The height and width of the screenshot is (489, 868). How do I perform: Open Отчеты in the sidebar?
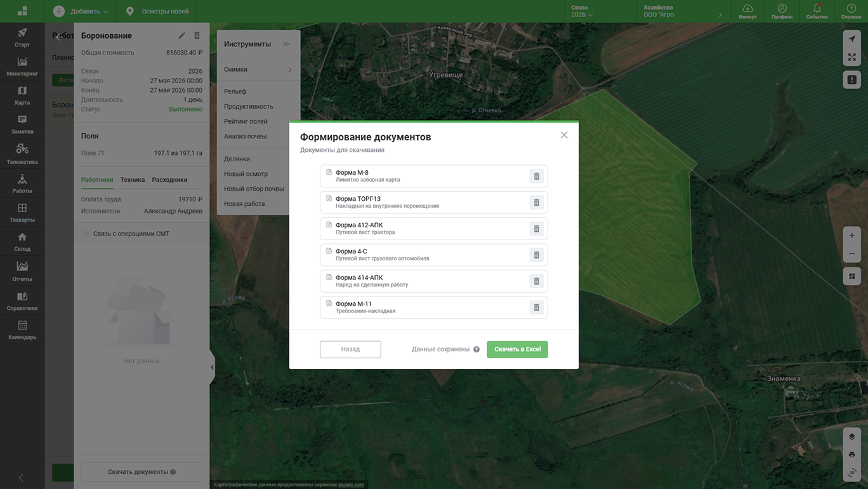click(x=22, y=271)
